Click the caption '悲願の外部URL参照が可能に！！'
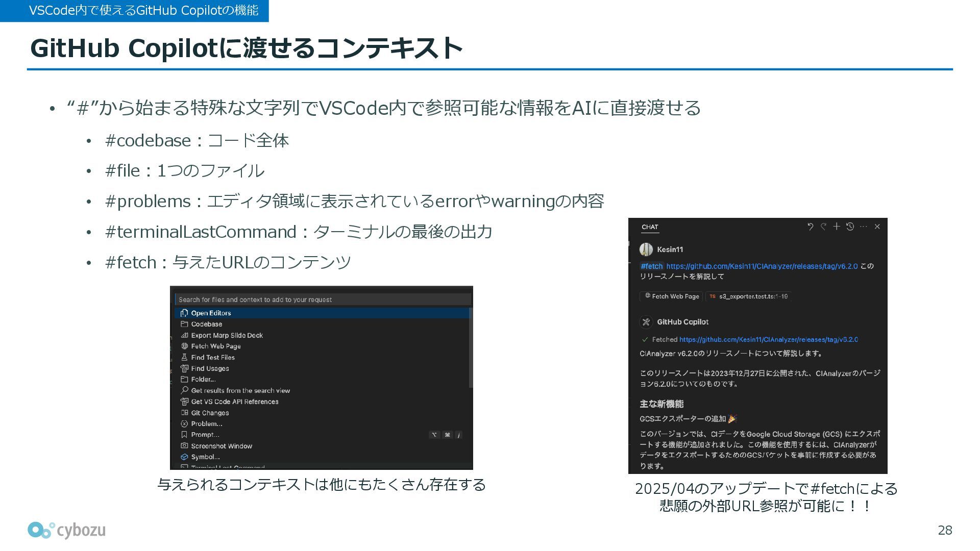980x551 pixels. pos(766,507)
